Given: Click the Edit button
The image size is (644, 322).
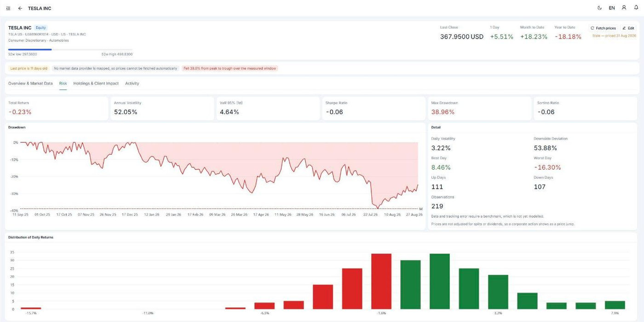Looking at the screenshot, I should [x=628, y=28].
